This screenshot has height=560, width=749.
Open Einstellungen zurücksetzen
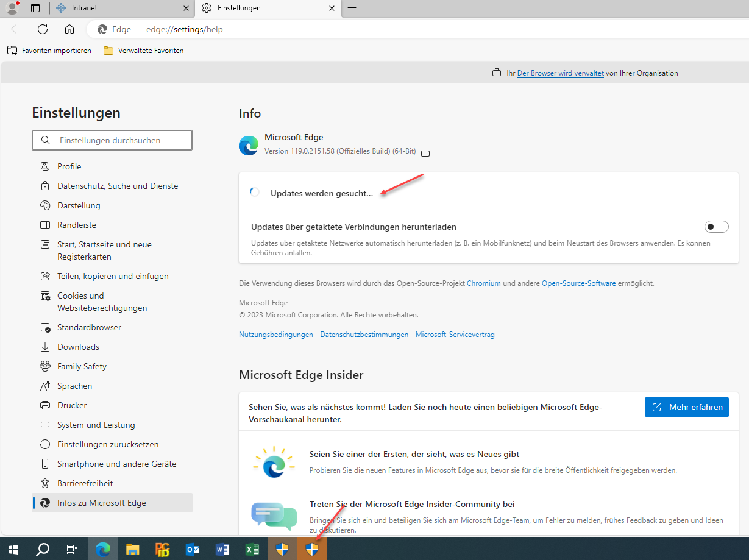pyautogui.click(x=112, y=444)
